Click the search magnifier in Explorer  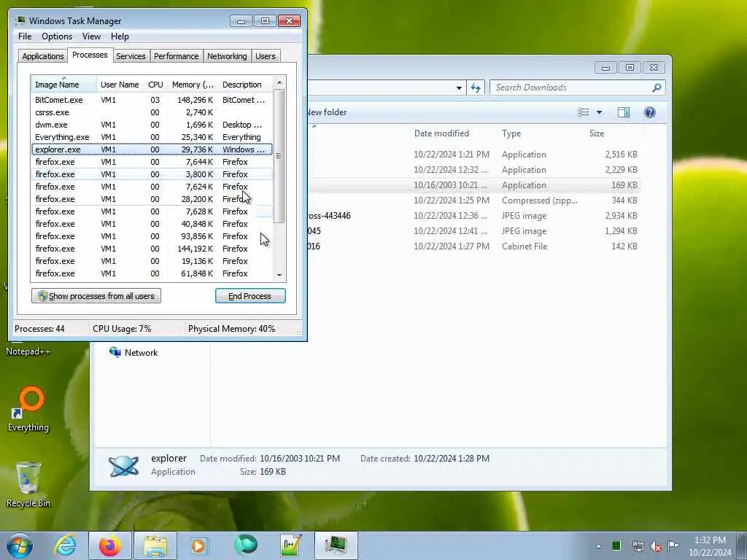[x=657, y=87]
